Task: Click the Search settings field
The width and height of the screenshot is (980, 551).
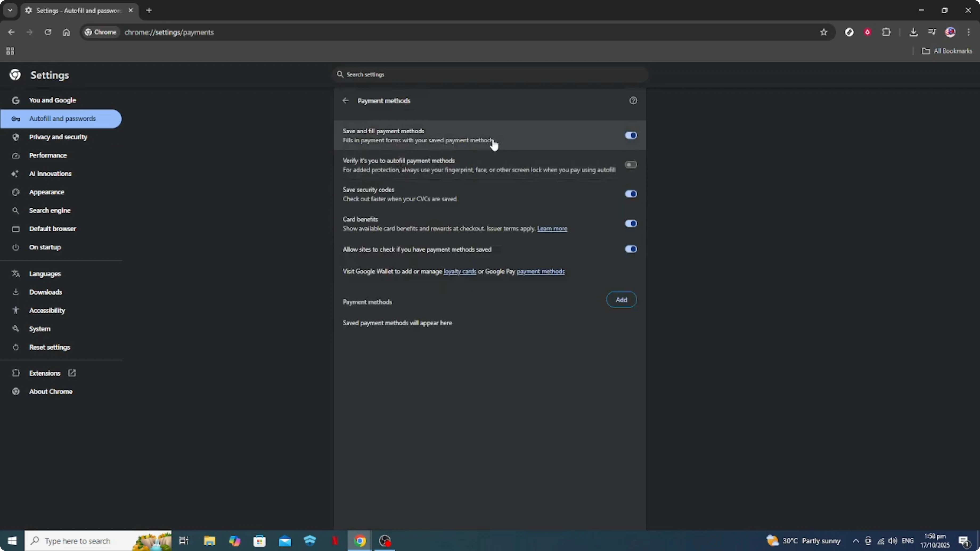Action: click(490, 75)
